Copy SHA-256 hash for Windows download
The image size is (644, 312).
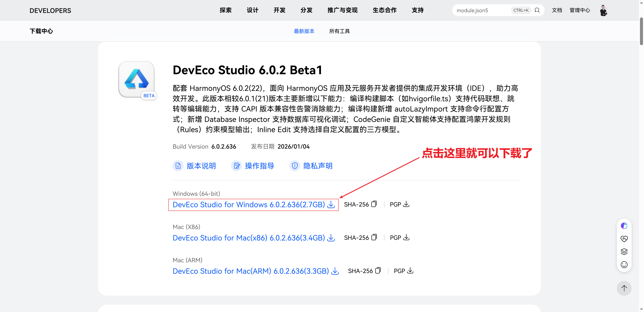click(x=374, y=204)
